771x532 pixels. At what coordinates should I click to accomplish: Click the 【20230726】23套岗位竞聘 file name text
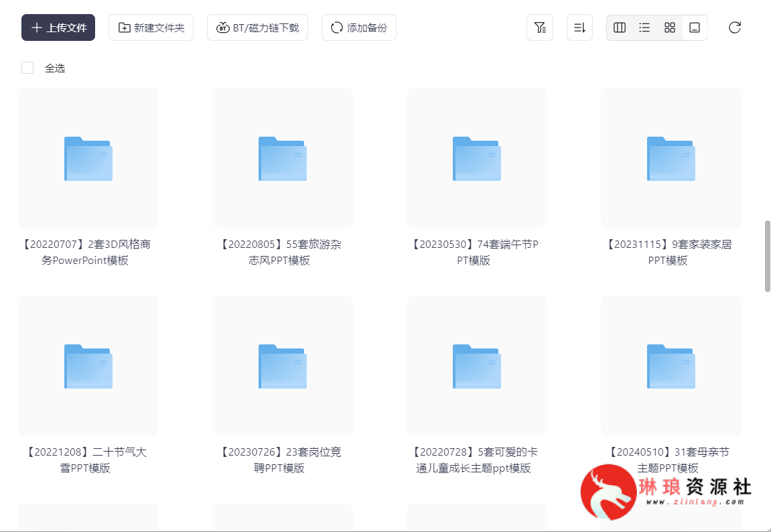(279, 460)
